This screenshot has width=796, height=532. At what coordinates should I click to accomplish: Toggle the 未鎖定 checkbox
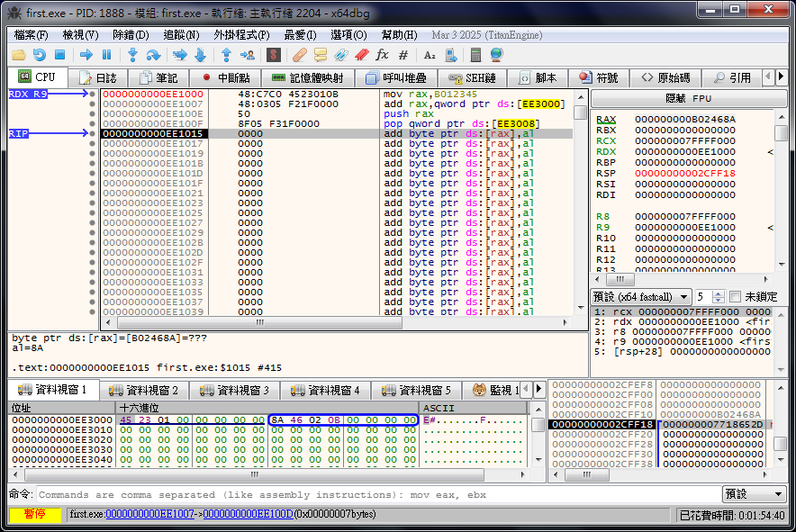click(736, 297)
